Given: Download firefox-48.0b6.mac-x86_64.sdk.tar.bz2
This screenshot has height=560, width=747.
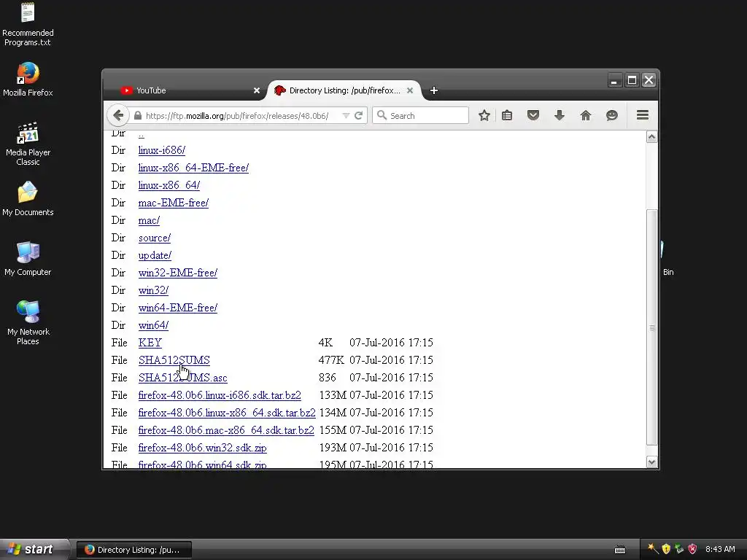Looking at the screenshot, I should tap(226, 430).
